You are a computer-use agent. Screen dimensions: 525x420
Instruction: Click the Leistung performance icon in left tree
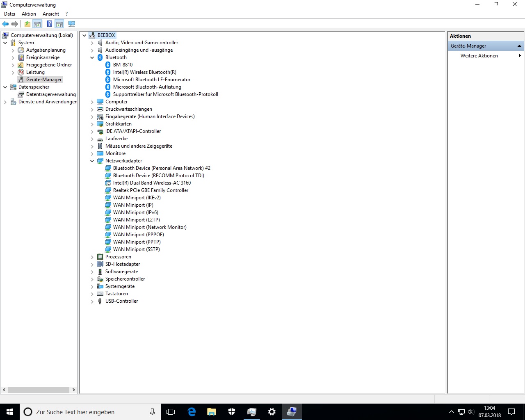[21, 72]
